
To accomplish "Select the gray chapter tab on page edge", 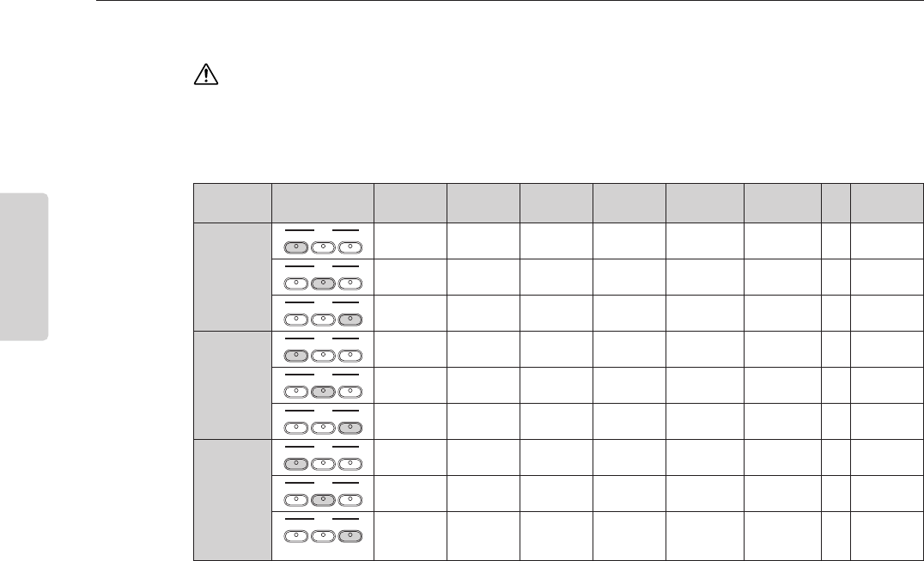I will tap(23, 266).
